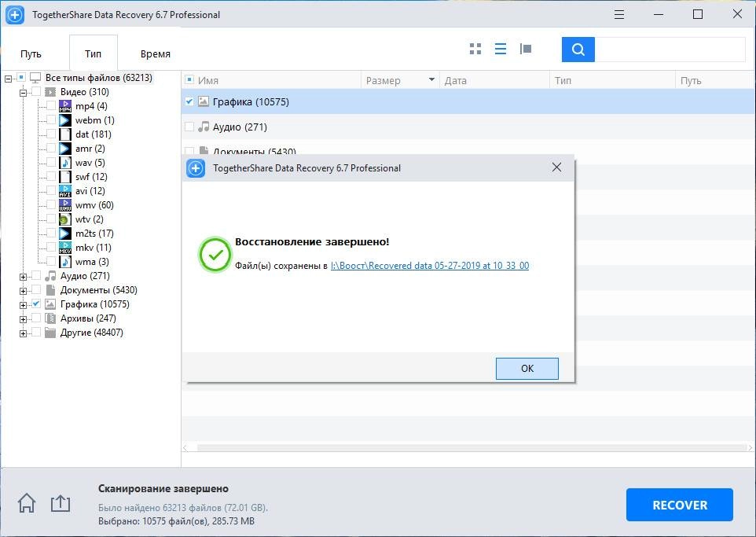Check Аудио (271) row checkbox in list

pos(189,127)
